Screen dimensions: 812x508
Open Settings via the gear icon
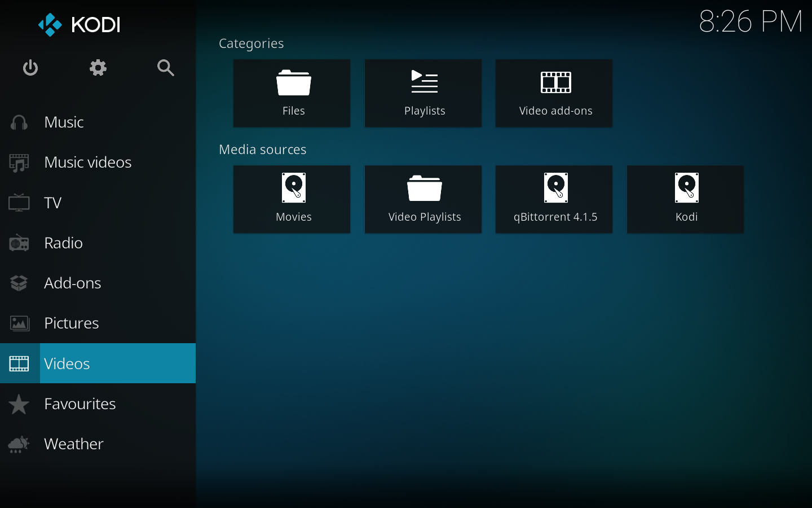[98, 68]
